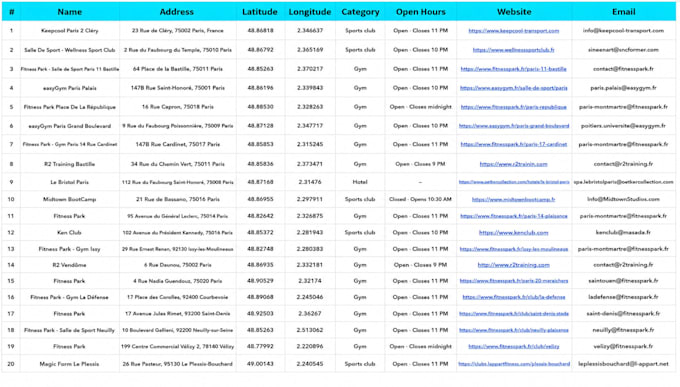Select address '17 Place des Corolles, 92400 Courbevoie'
680x387 pixels.
click(x=178, y=297)
